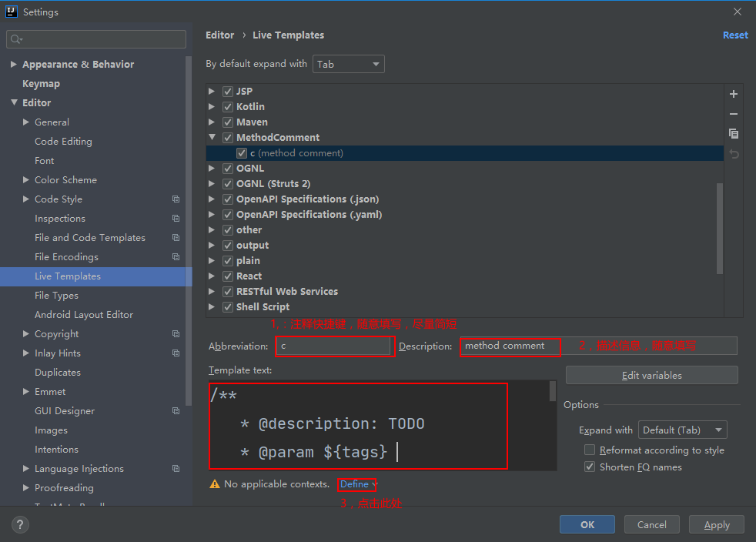
Task: Click the Apply button
Action: (x=717, y=524)
